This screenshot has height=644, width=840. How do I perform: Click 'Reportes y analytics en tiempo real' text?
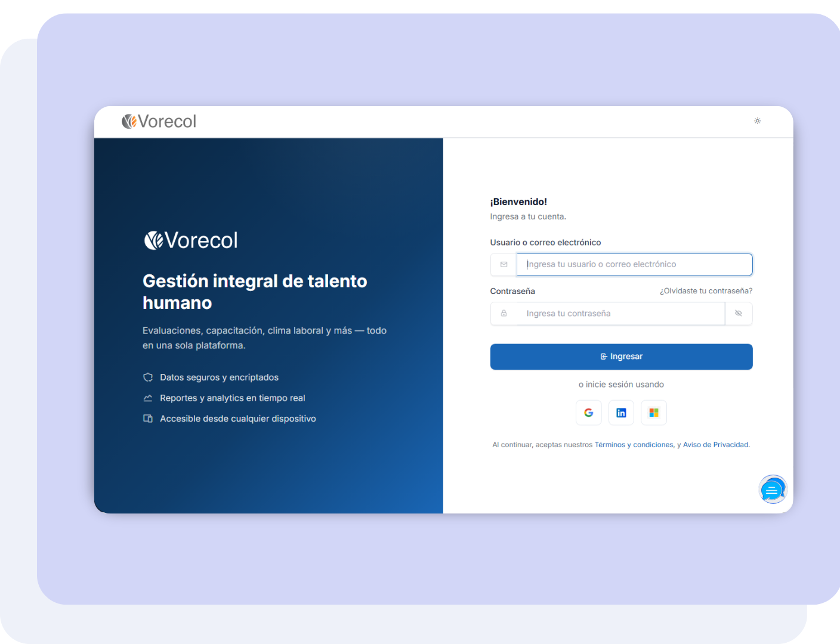click(x=233, y=398)
